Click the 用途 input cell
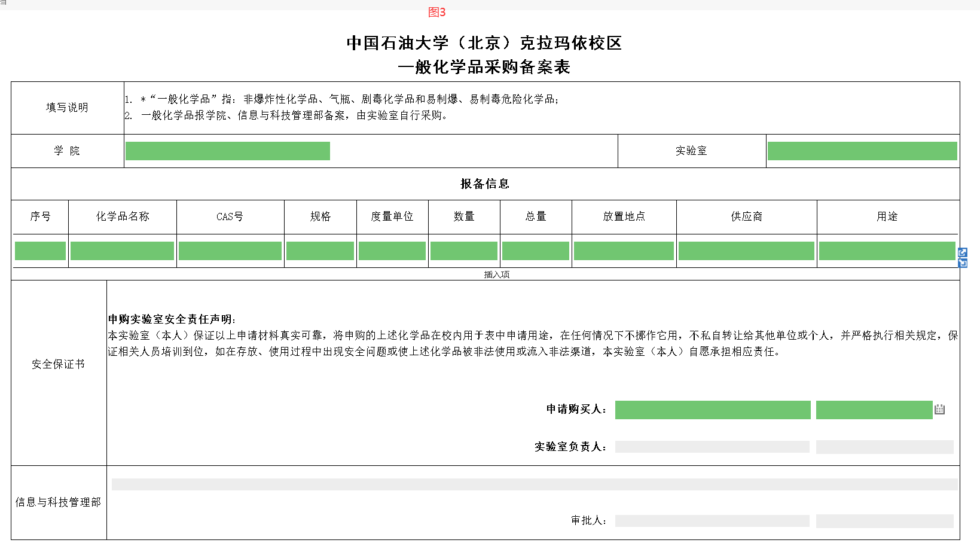 tap(887, 251)
